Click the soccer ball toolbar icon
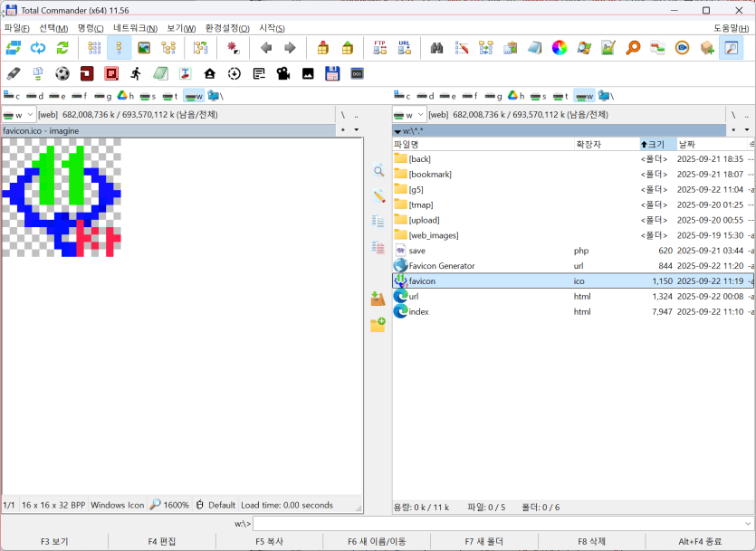The height and width of the screenshot is (551, 756). pos(62,73)
